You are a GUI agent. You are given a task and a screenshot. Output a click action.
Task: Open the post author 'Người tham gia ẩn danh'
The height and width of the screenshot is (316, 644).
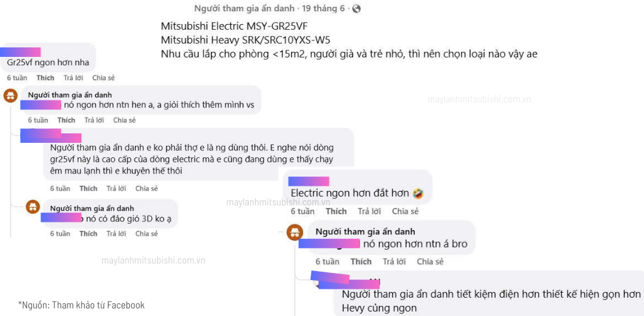(244, 9)
